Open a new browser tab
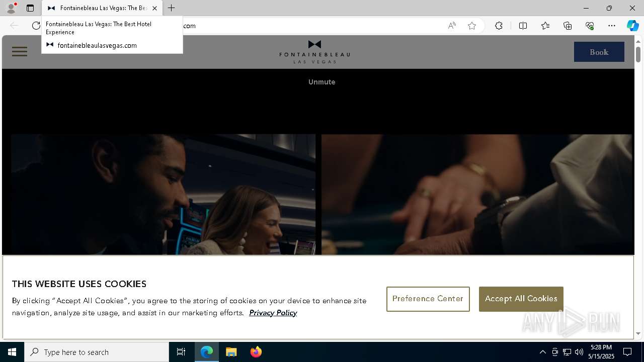 coord(172,8)
